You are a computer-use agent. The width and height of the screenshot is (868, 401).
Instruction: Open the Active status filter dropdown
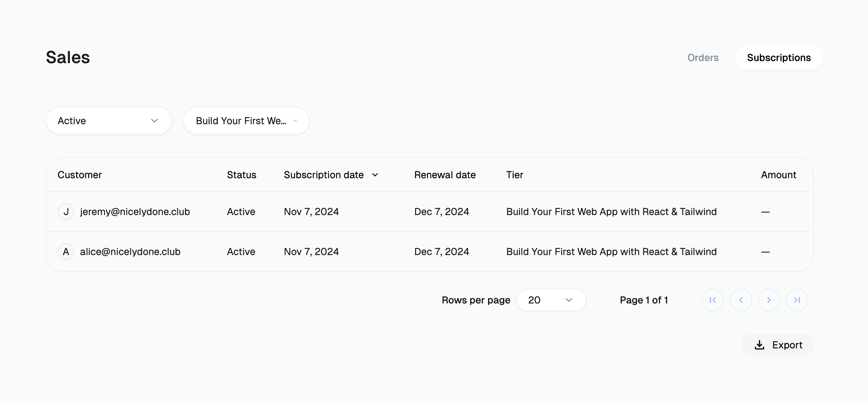click(108, 121)
